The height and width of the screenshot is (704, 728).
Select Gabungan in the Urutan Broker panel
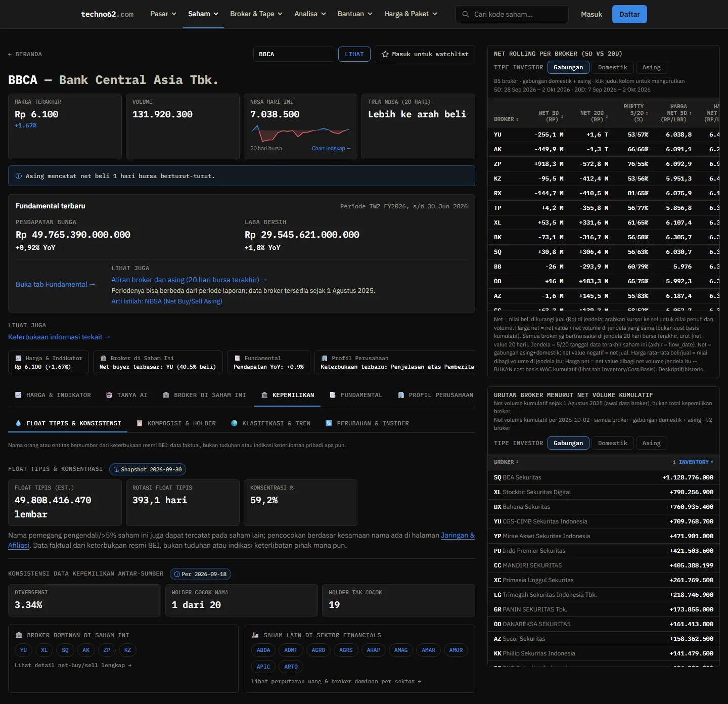[x=568, y=443]
